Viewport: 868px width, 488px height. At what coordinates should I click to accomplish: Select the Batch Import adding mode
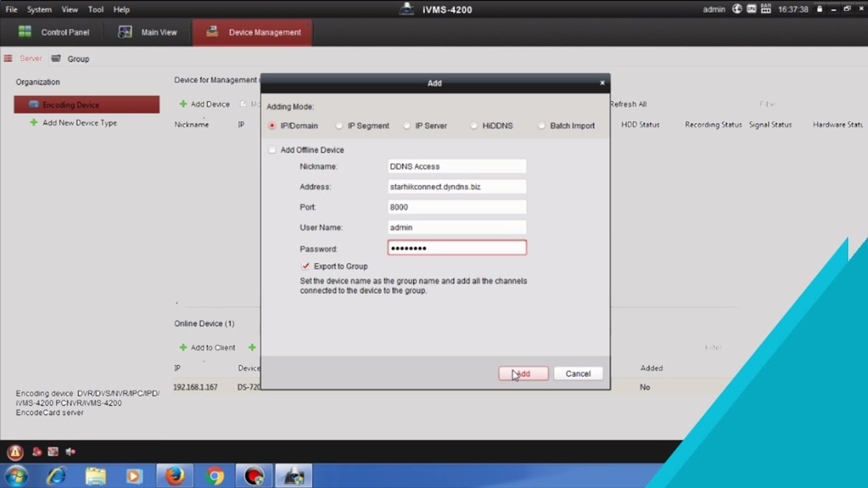tap(542, 125)
